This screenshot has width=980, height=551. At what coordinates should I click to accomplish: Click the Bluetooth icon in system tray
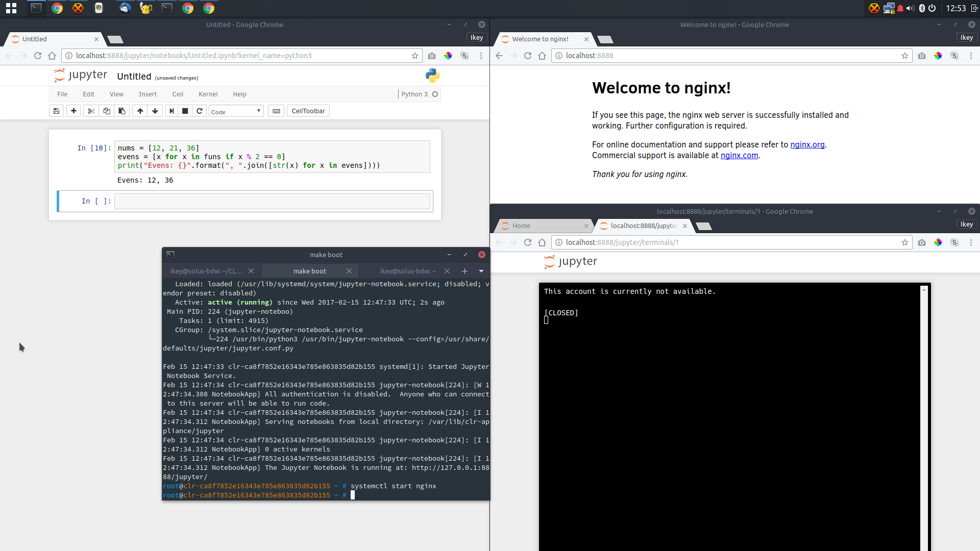pos(922,8)
